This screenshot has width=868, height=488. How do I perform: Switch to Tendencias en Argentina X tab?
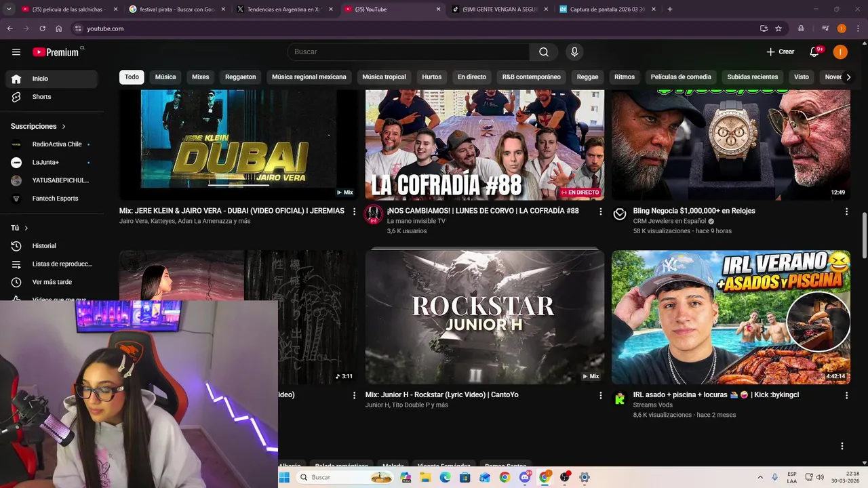pyautogui.click(x=283, y=9)
